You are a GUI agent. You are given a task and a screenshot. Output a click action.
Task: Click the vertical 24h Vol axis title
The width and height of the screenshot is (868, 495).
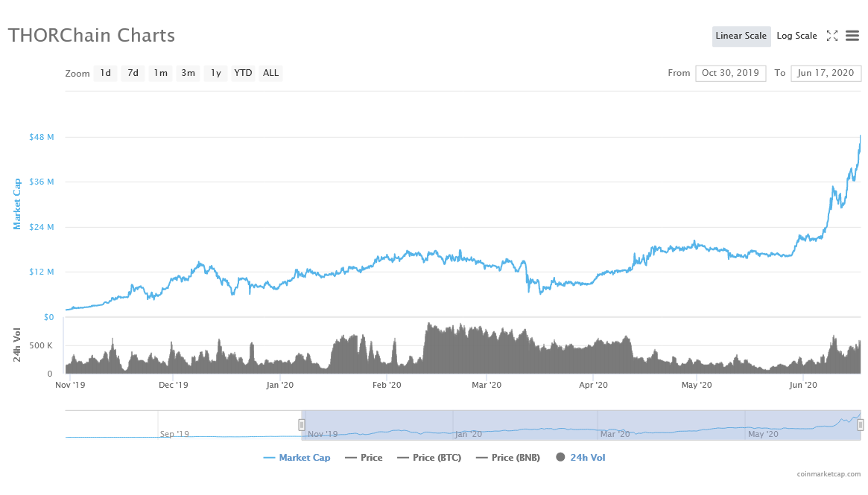click(x=17, y=345)
